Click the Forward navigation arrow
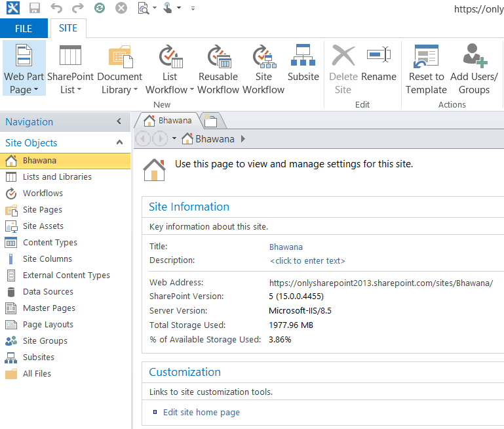 160,139
